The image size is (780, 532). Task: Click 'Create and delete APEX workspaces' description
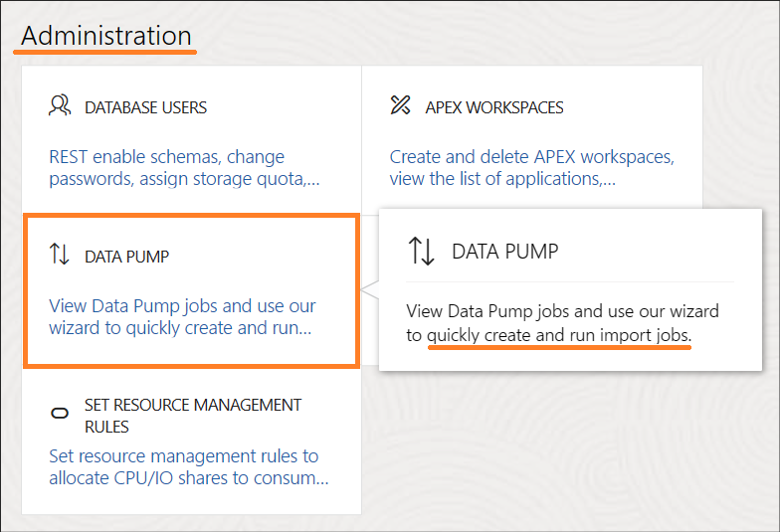pos(531,167)
